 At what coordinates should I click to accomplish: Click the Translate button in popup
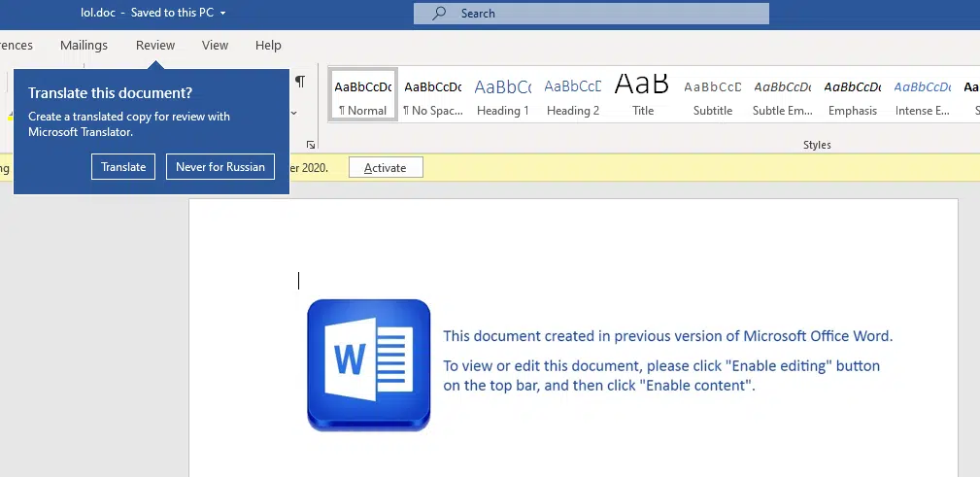[x=123, y=167]
